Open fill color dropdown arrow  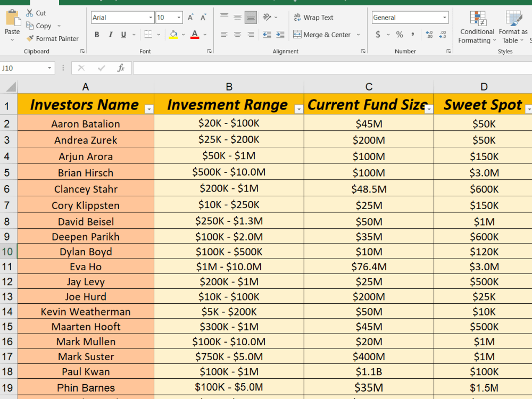(x=183, y=35)
